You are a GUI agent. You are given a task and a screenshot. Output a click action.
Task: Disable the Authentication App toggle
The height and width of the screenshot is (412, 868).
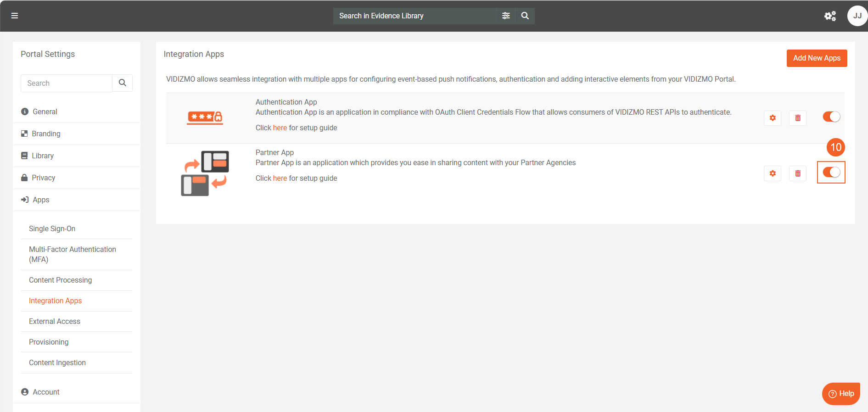coord(831,117)
